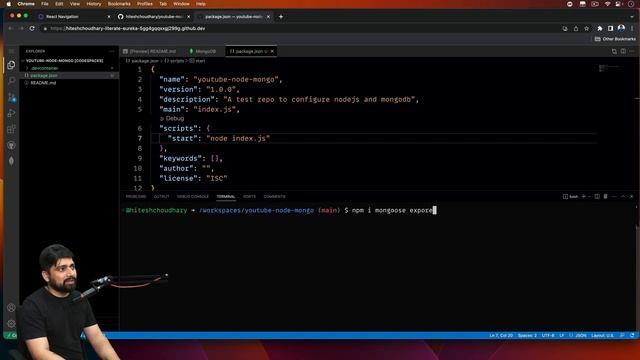Open Chrome tab search dropdown arrow
The image size is (640, 360).
click(632, 17)
